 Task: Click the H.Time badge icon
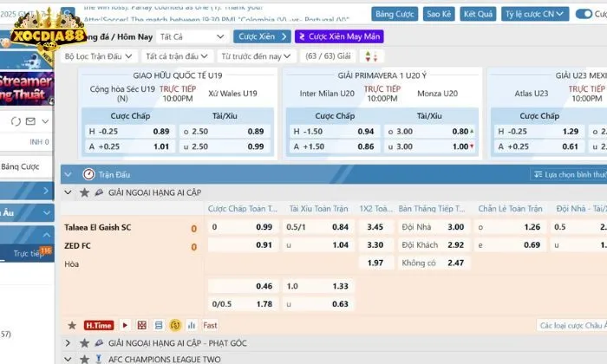[98, 325]
